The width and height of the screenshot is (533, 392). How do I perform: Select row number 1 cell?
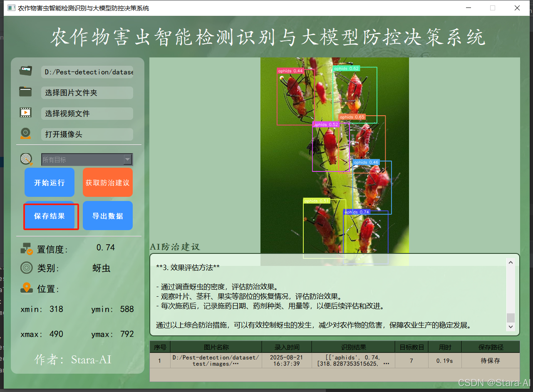click(x=160, y=360)
